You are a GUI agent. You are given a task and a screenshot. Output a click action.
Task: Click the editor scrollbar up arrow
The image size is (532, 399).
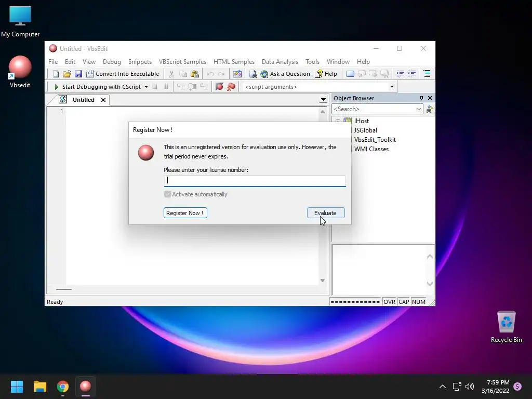pos(323,112)
